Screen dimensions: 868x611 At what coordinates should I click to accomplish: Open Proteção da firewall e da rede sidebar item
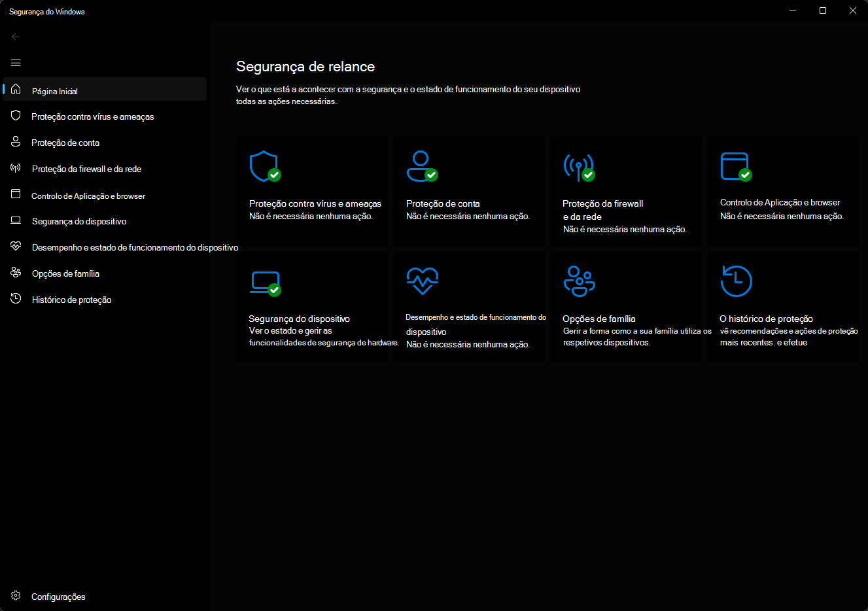105,169
